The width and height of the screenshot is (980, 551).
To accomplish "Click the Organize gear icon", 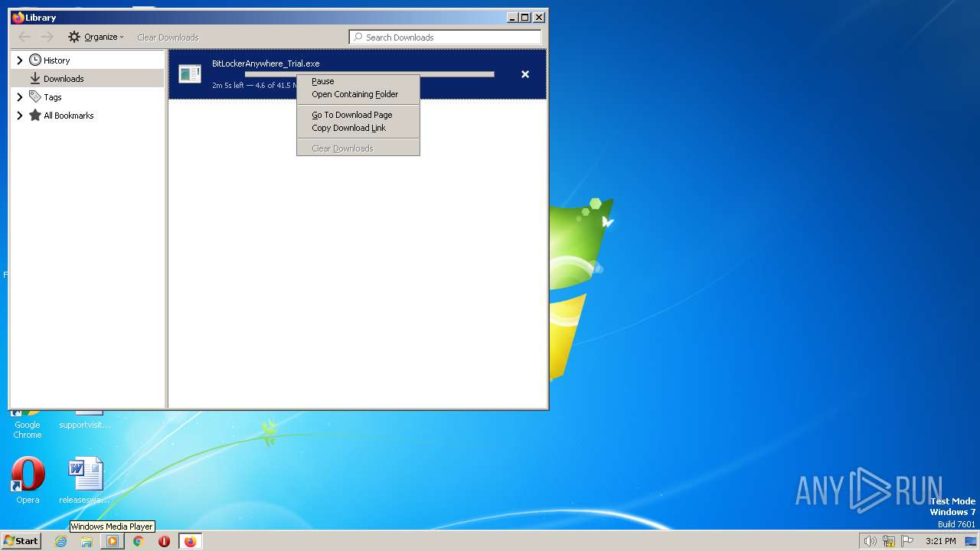I will coord(74,37).
